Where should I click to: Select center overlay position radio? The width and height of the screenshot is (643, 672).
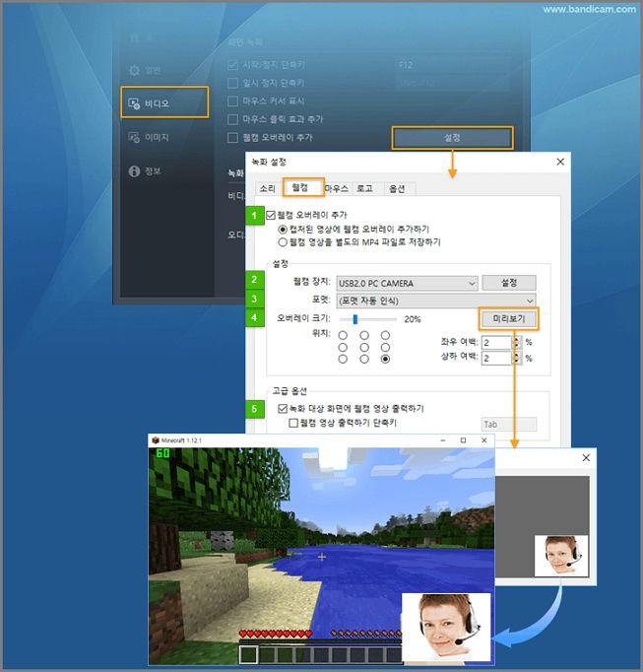pos(364,347)
